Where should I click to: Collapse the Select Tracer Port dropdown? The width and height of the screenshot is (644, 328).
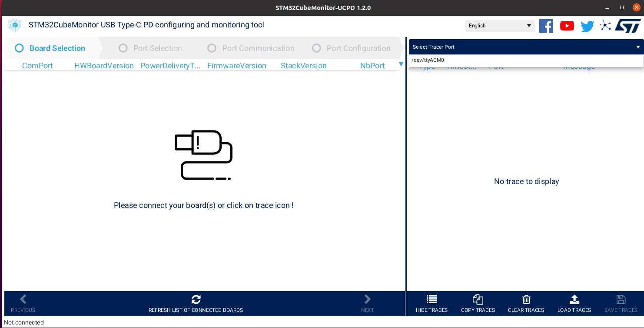526,47
